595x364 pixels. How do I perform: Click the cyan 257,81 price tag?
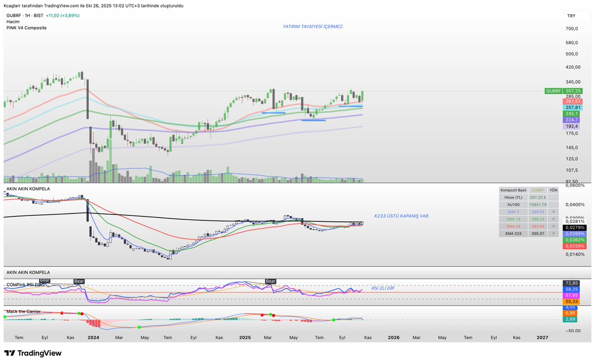573,107
